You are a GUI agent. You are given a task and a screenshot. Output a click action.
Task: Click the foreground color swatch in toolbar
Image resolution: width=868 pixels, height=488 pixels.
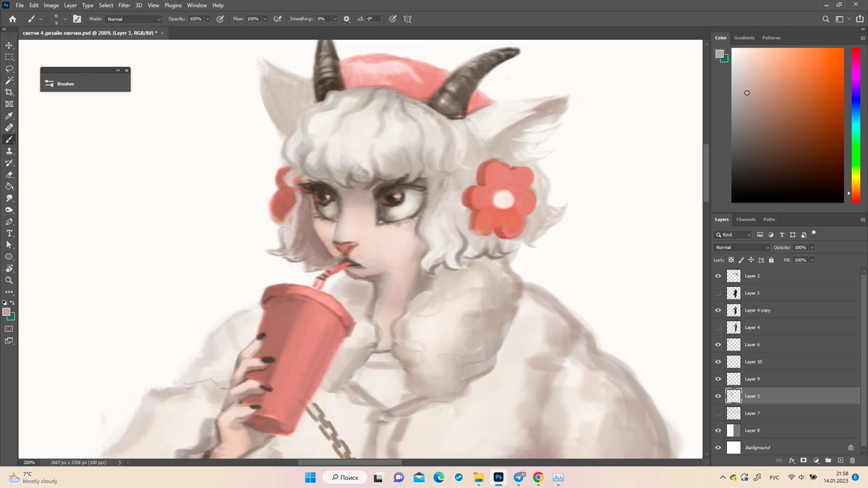pos(7,312)
